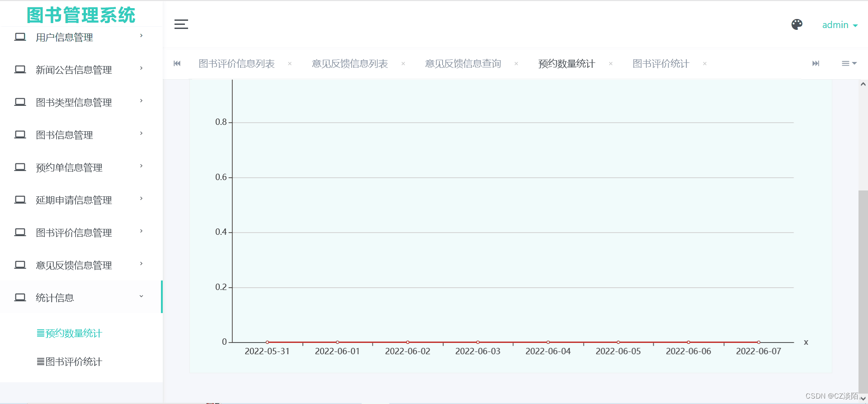Open 意见反馈信息管理 sidebar menu
The image size is (868, 404).
tap(81, 265)
